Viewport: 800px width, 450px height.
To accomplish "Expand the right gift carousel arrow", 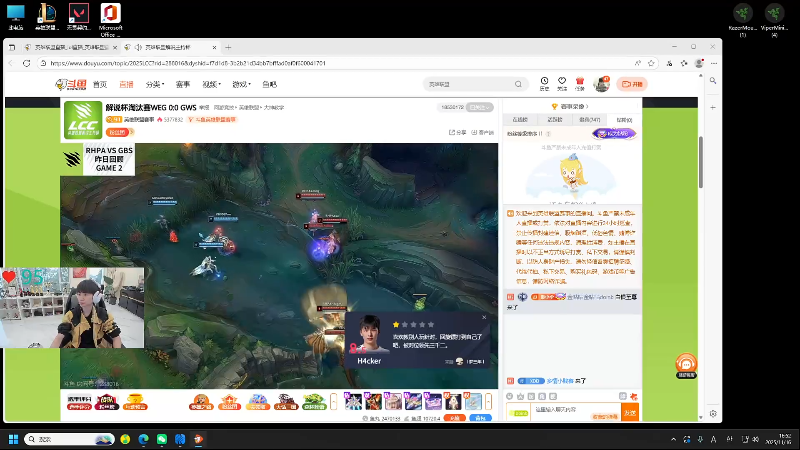I will click(x=488, y=402).
